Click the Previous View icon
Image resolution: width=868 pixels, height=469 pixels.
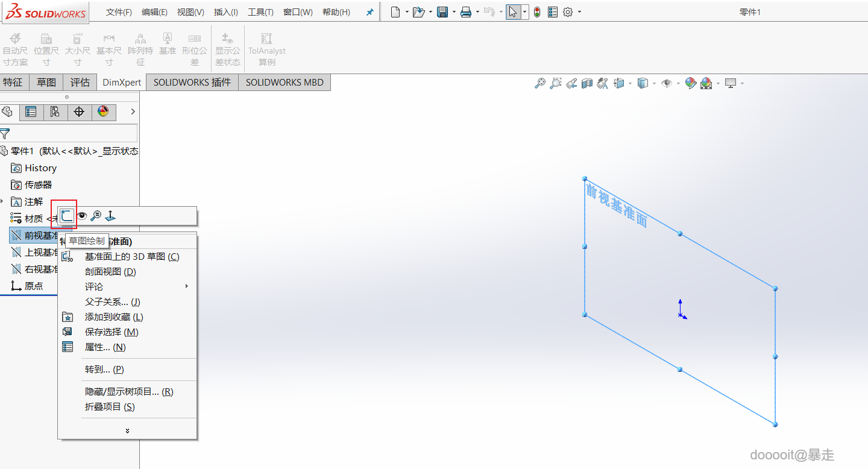click(571, 83)
